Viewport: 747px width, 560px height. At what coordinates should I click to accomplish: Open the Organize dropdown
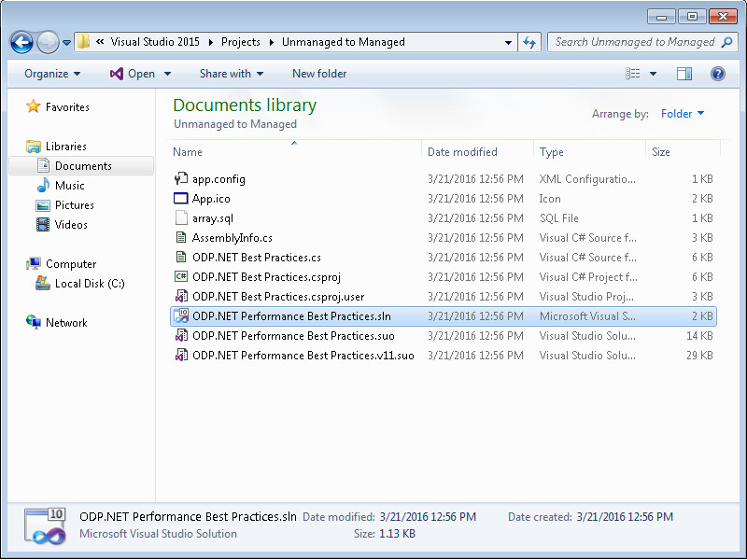(51, 74)
